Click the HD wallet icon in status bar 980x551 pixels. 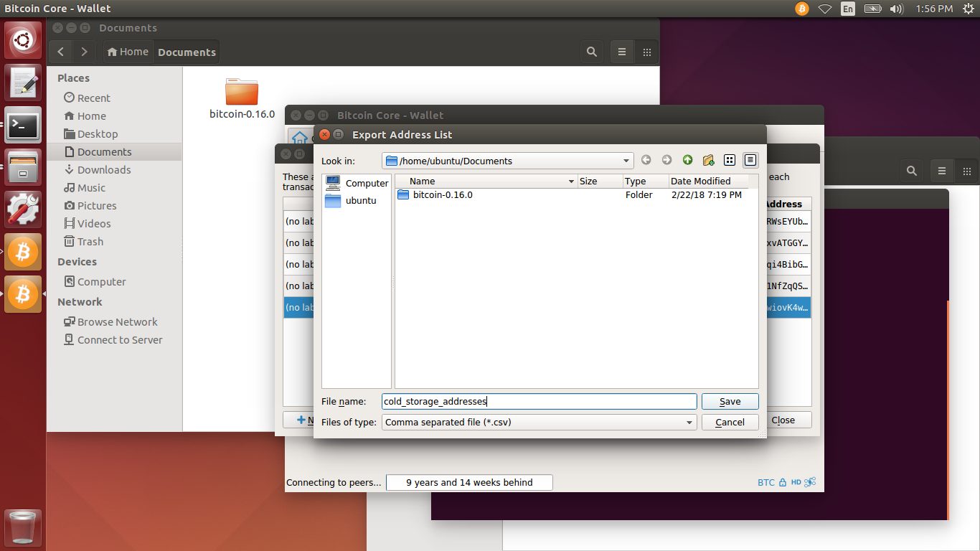click(796, 482)
